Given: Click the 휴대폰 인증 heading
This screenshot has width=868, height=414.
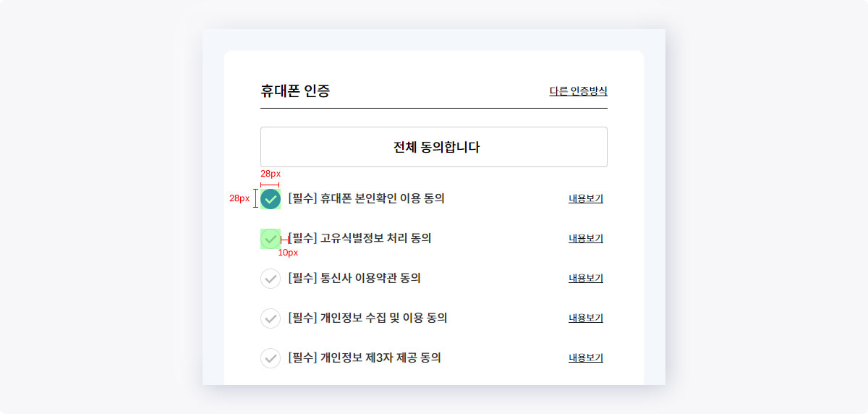Looking at the screenshot, I should pos(295,91).
